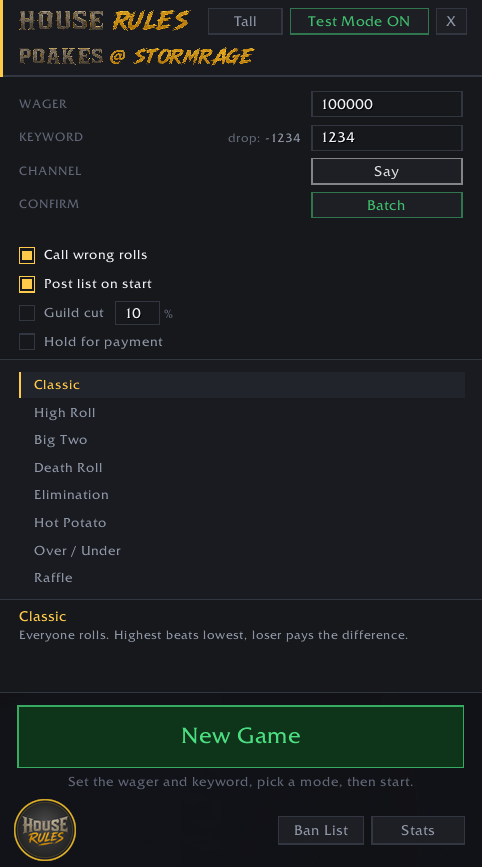Uncheck Post list on start
The image size is (482, 867).
[x=27, y=284]
